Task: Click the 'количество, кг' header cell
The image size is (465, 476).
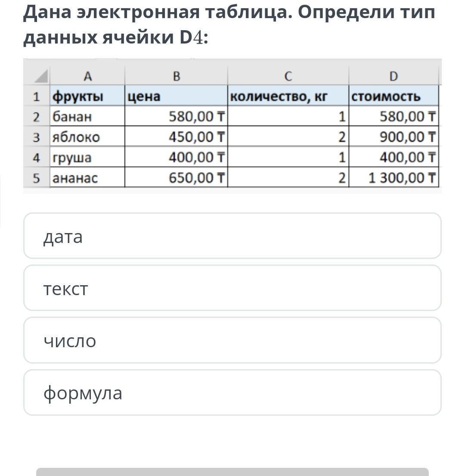Action: (x=288, y=96)
